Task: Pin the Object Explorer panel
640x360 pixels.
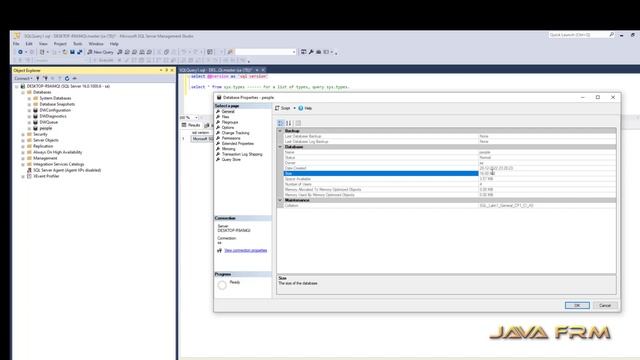Action: pos(167,70)
